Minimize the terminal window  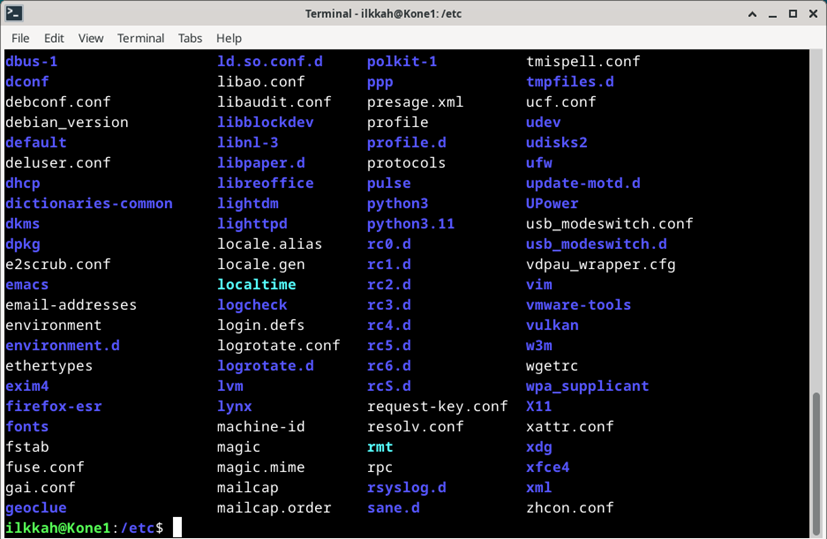[773, 14]
